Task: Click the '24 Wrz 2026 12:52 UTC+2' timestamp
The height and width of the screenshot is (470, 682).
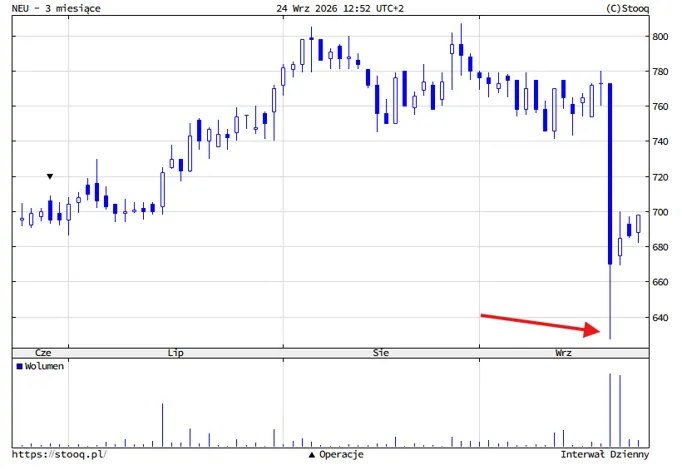Action: tap(340, 8)
